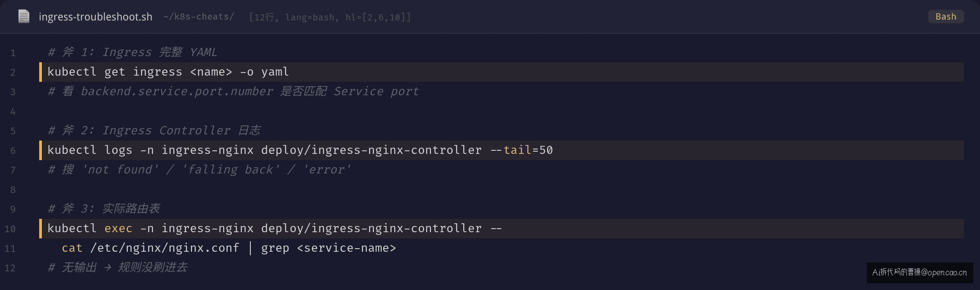
Task: Click line number 6 in gutter
Action: click(x=13, y=151)
